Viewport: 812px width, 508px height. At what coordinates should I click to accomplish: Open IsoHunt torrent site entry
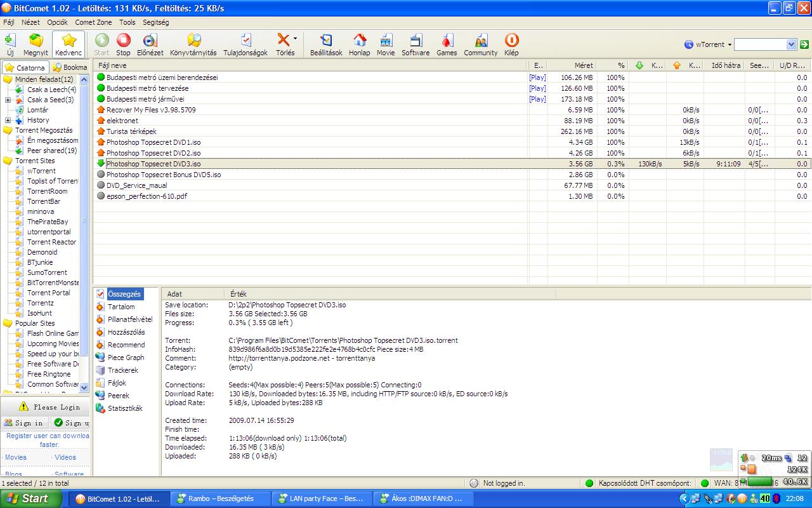[x=39, y=313]
